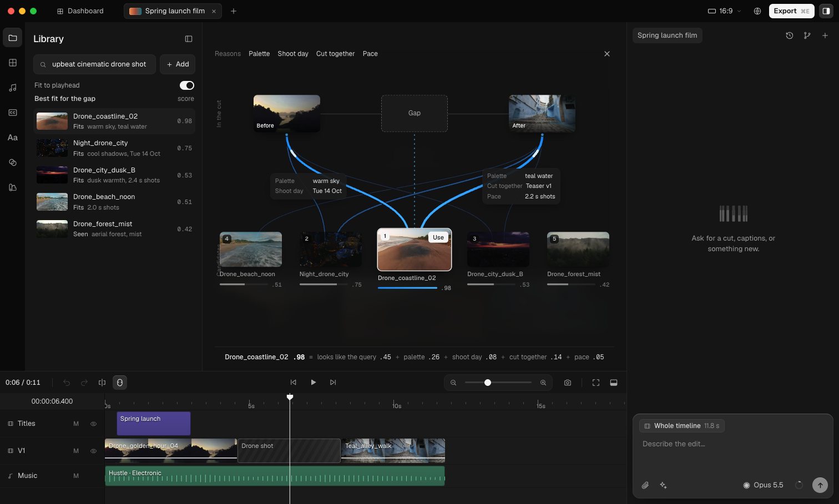Toggle the Fit to playhead switch
Screen dimensions: 839x504
pyautogui.click(x=187, y=85)
